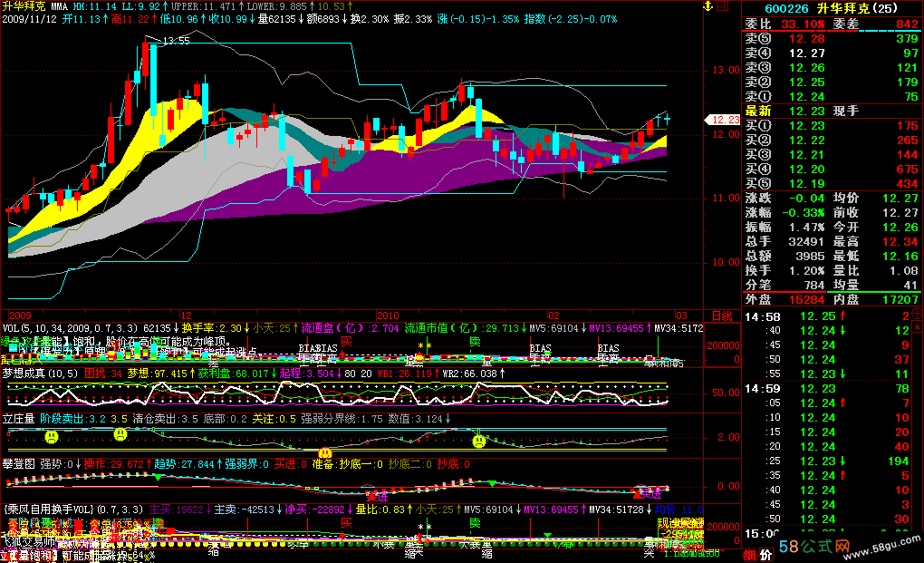Viewport: 924px width, 563px height.
Task: Click the 总手 32491 value
Action: click(807, 242)
